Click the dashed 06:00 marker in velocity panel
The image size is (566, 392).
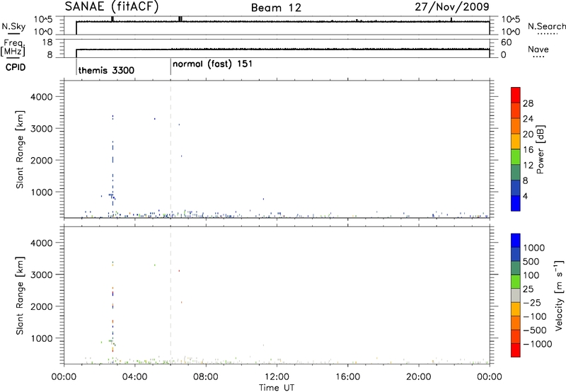tap(171, 295)
